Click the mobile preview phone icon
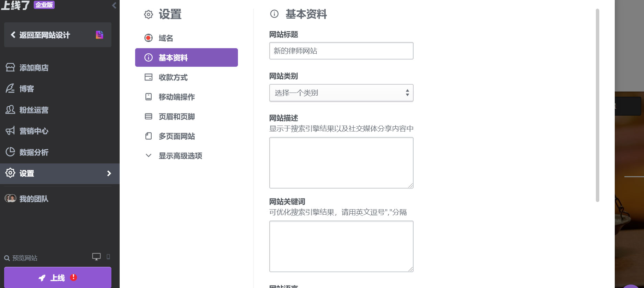 (x=108, y=257)
